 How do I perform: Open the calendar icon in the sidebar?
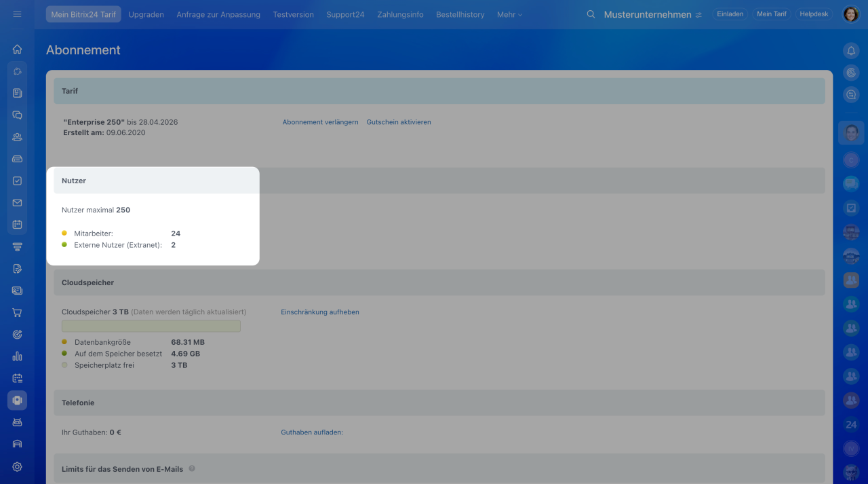pos(17,225)
